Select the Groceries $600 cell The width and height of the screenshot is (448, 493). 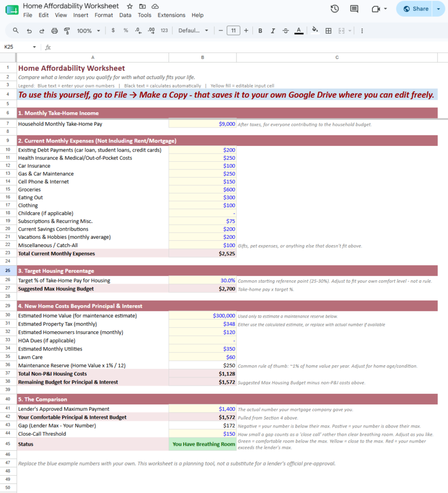203,190
